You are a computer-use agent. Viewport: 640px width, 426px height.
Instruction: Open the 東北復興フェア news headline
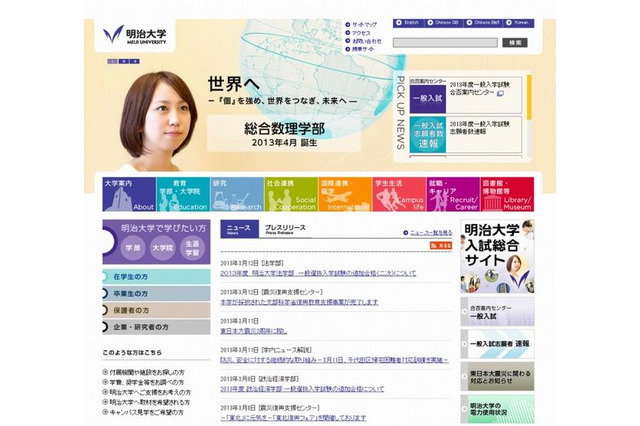click(x=293, y=418)
